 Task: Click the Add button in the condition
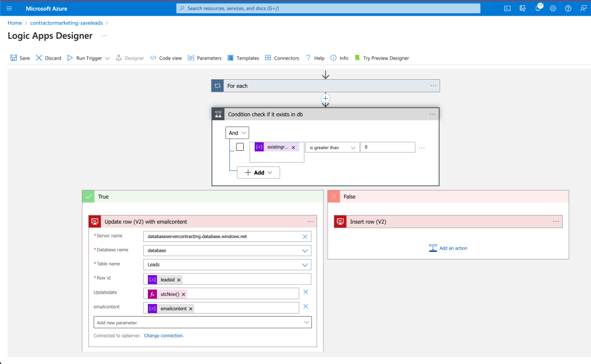tap(258, 173)
